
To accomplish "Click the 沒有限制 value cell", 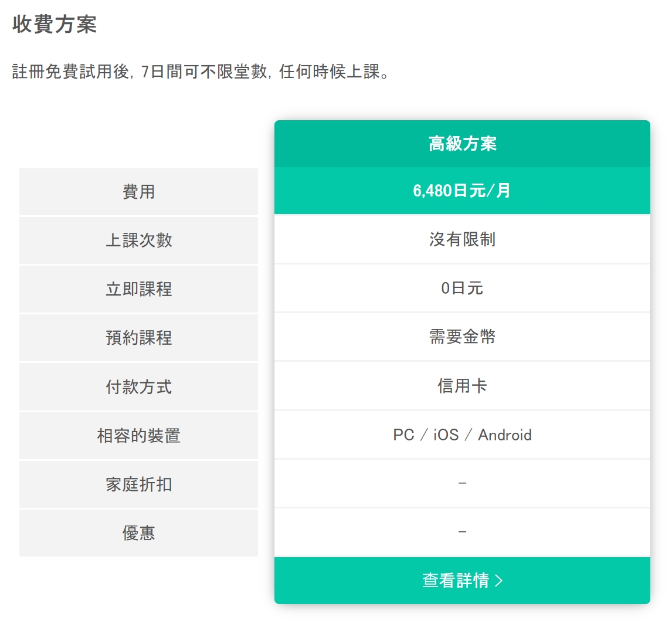I will [462, 239].
